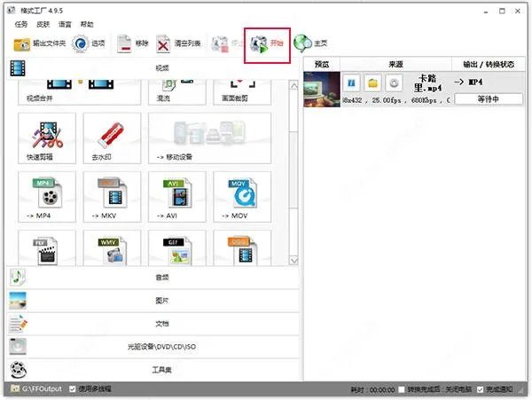Open the -> MP4 conversion tool

pos(45,196)
